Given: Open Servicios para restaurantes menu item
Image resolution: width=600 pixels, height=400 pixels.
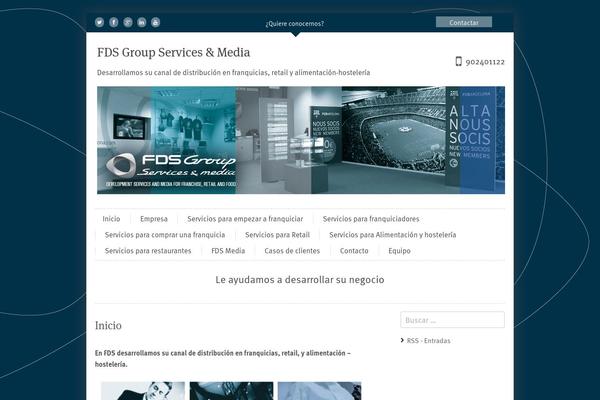Looking at the screenshot, I should click(x=148, y=251).
